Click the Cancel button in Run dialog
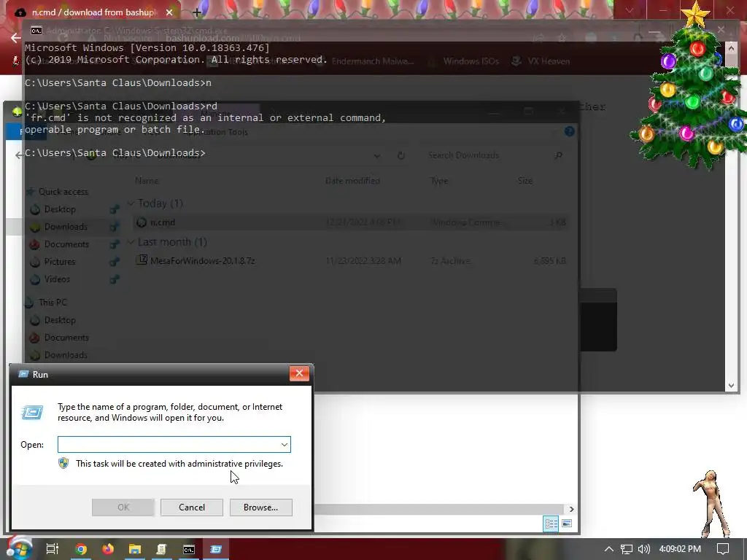The width and height of the screenshot is (747, 560). pyautogui.click(x=192, y=507)
